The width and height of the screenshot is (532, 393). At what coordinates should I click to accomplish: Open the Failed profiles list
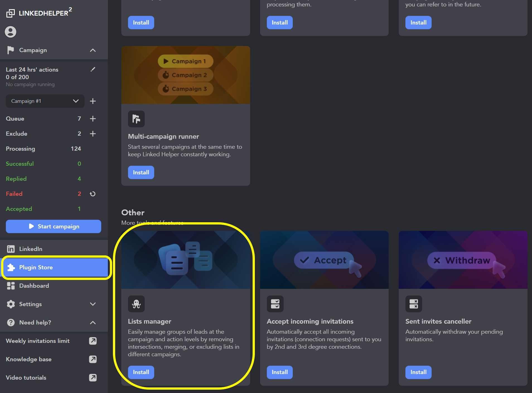14,194
